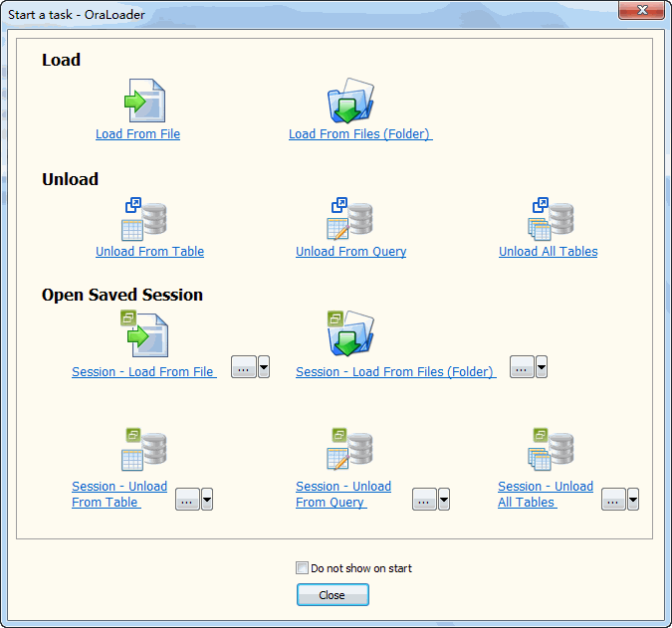
Task: Open Session - Unload All Tables link
Action: click(546, 495)
